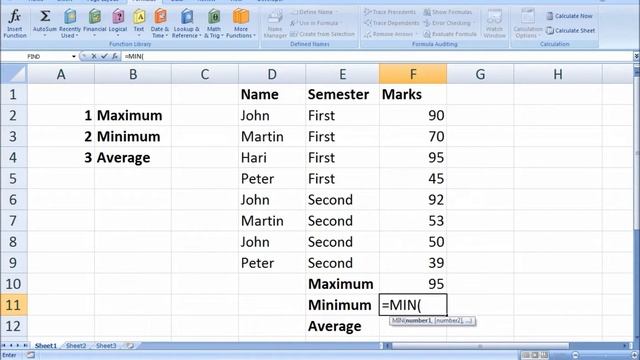Viewport: 640px width, 360px height.
Task: Select the column D header
Action: (x=272, y=74)
